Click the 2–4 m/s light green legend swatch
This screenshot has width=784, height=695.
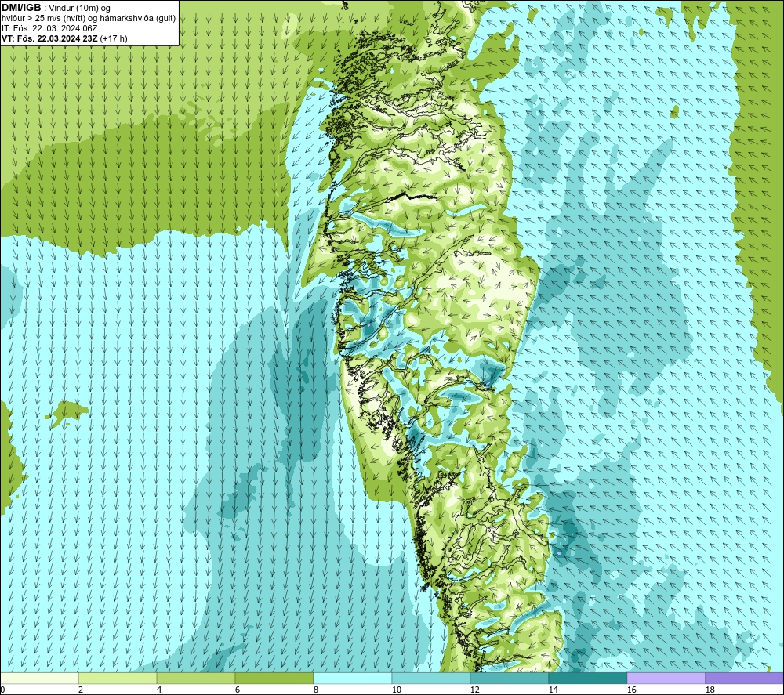118,678
